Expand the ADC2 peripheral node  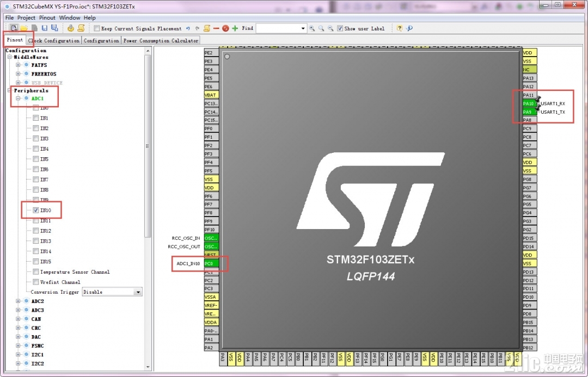coord(18,301)
